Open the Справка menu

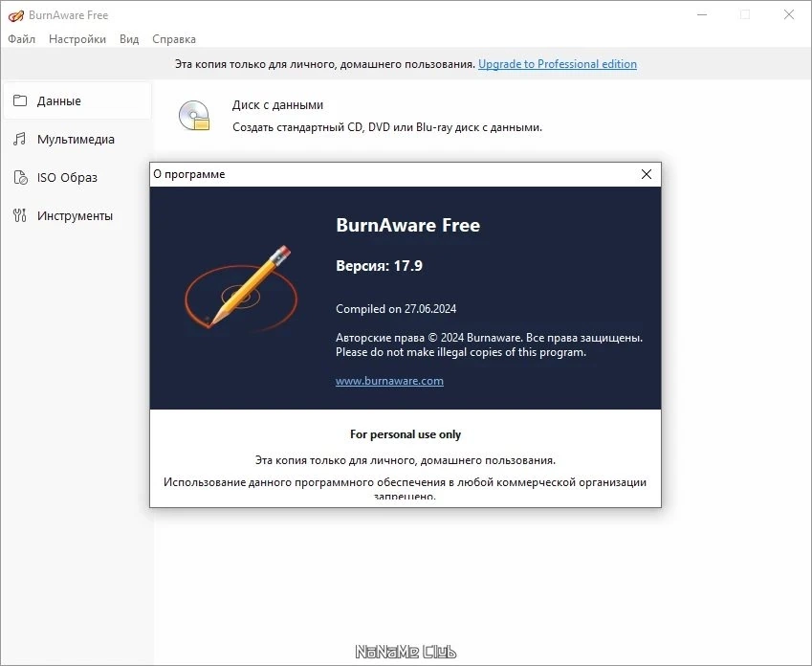tap(174, 39)
